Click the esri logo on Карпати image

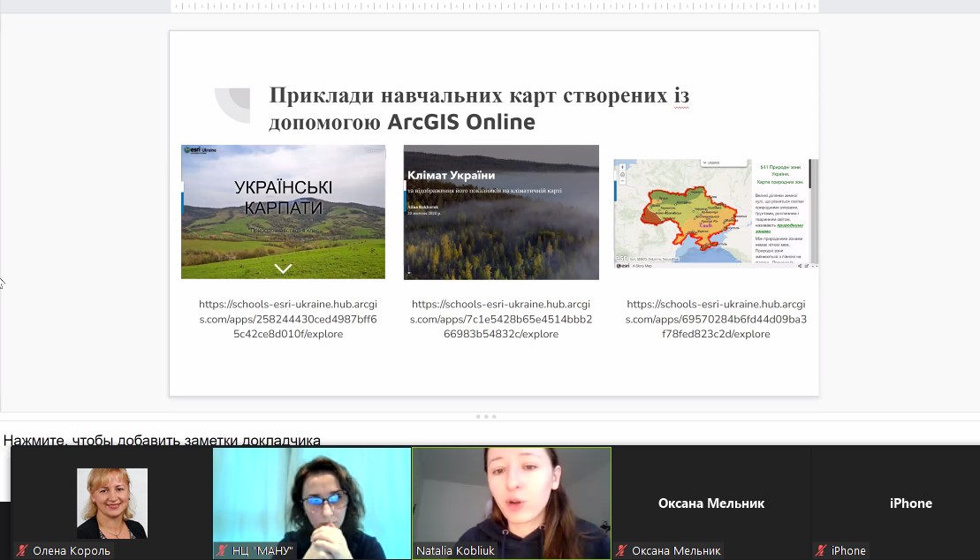(x=199, y=150)
